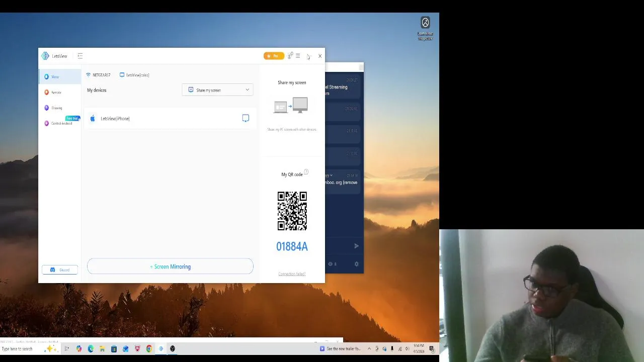The width and height of the screenshot is (644, 362).
Task: Select the LetsView[iPhone] device row
Action: (170, 119)
